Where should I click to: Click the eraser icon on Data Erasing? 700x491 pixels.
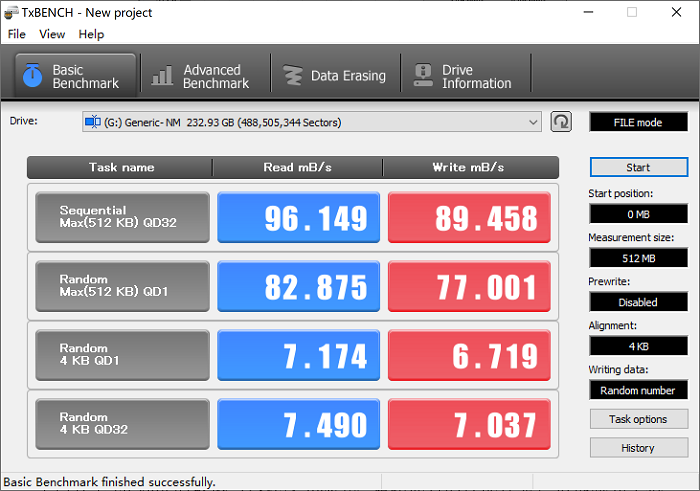(x=292, y=76)
